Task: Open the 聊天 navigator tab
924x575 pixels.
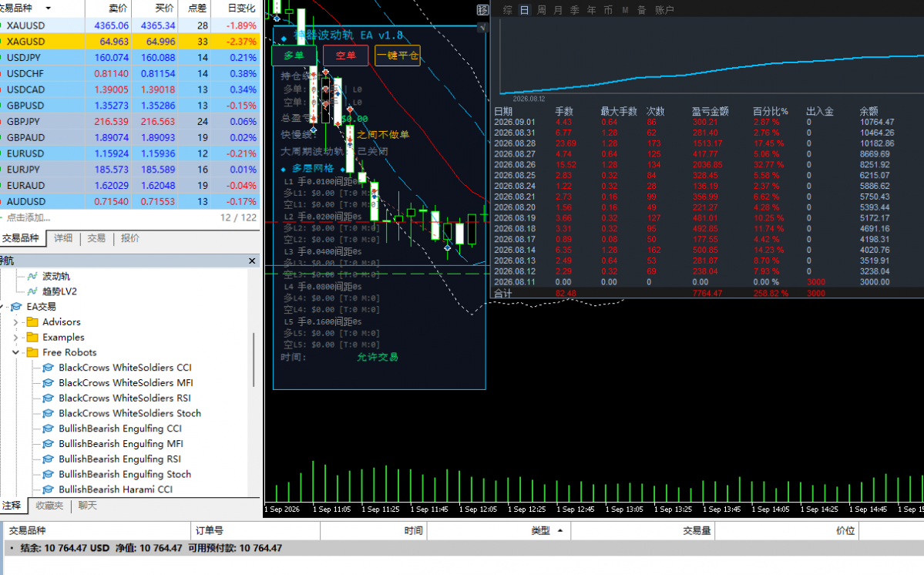Action: (87, 506)
